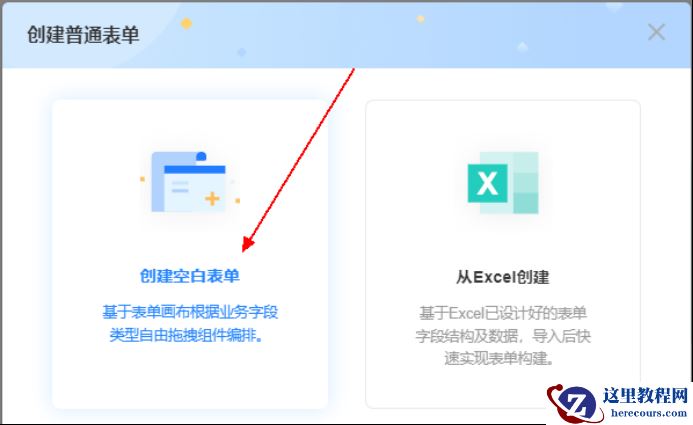Click the spreadsheet grid behind Excel logo
This screenshot has height=425, width=693.
(x=523, y=183)
